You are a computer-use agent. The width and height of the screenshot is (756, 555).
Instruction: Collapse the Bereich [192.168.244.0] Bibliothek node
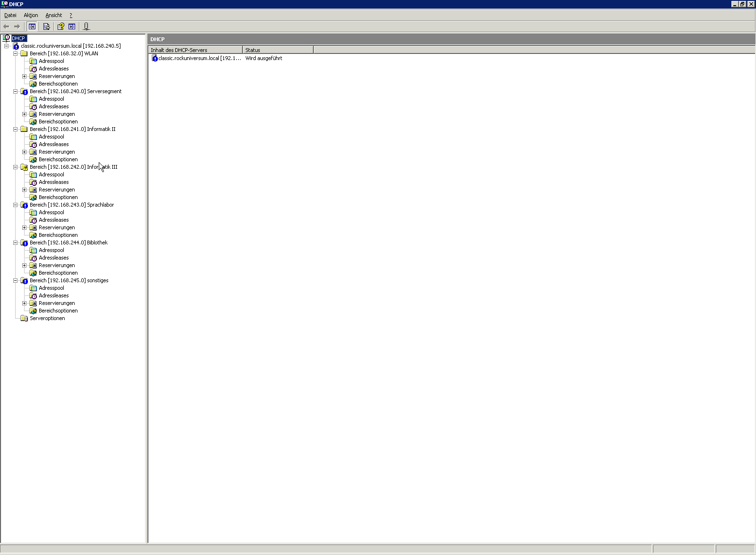pos(15,243)
